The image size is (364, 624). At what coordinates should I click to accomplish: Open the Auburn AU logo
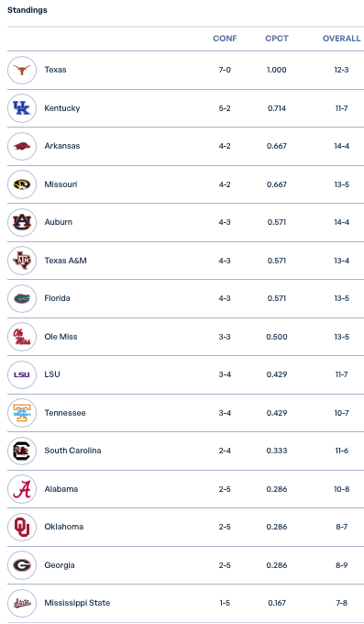click(x=22, y=222)
